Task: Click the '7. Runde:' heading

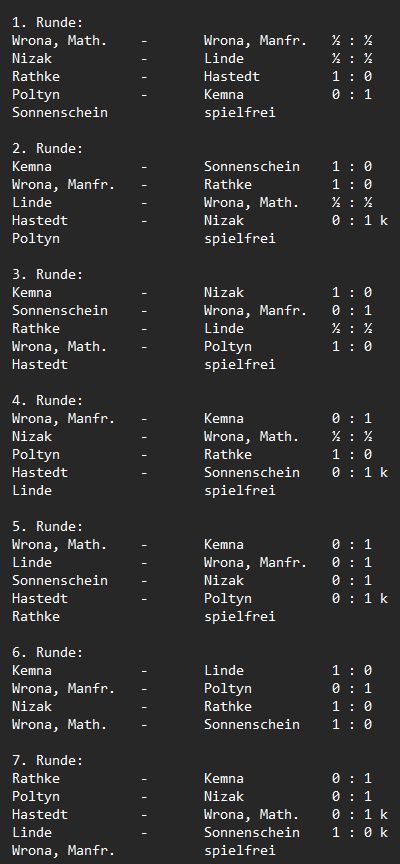Action: click(x=47, y=760)
